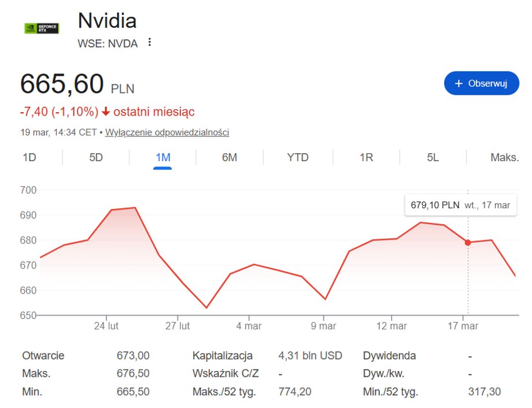Click the red downward arrow before 'ostatni miesiąc'
The width and height of the screenshot is (532, 408).
coord(105,111)
